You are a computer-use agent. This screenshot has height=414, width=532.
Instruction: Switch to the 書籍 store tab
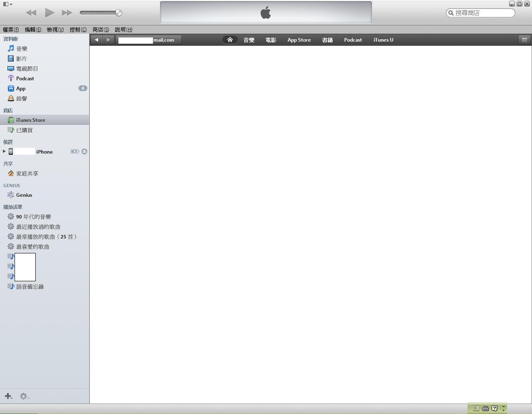328,40
